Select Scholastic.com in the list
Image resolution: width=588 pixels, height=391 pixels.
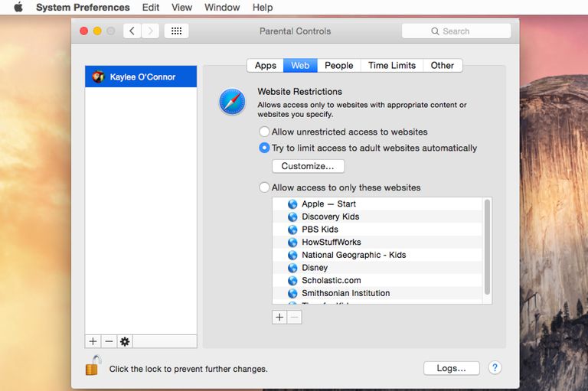[x=377, y=280]
